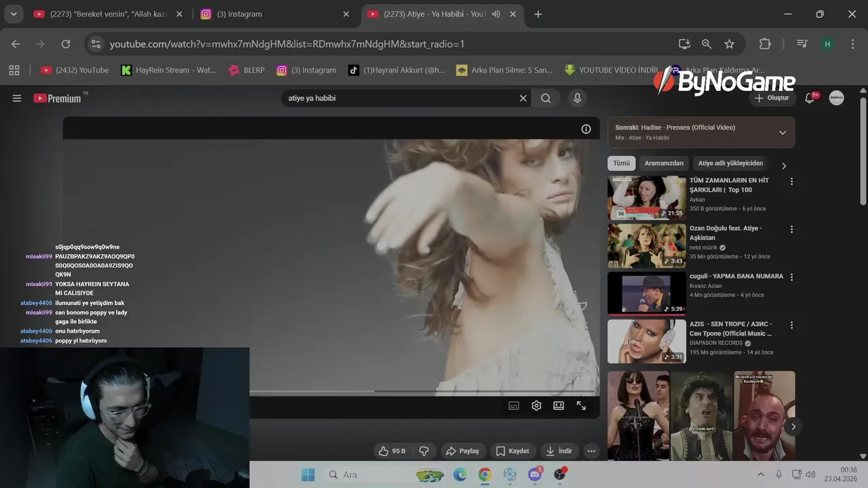Open options for cuguli video
The height and width of the screenshot is (488, 868).
pyautogui.click(x=791, y=277)
